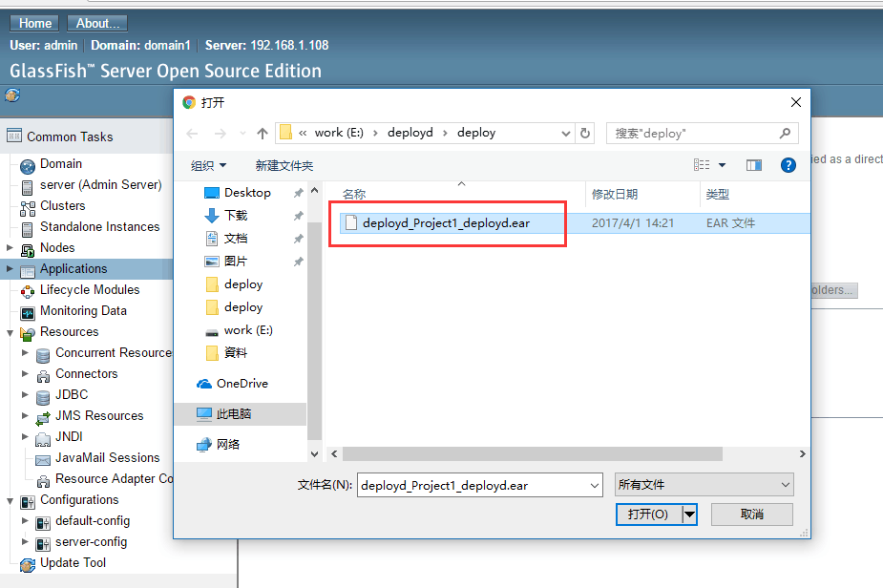
Task: Click the back arrow in file dialog
Action: click(x=192, y=134)
